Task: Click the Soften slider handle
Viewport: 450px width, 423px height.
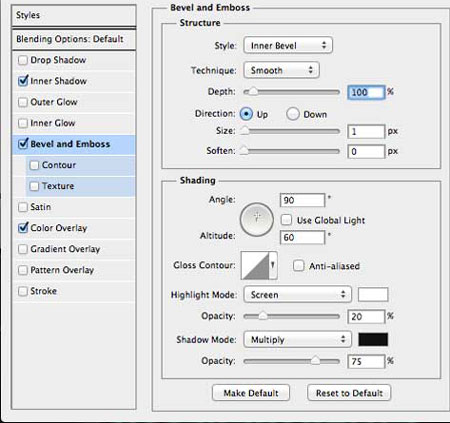Action: pyautogui.click(x=244, y=151)
